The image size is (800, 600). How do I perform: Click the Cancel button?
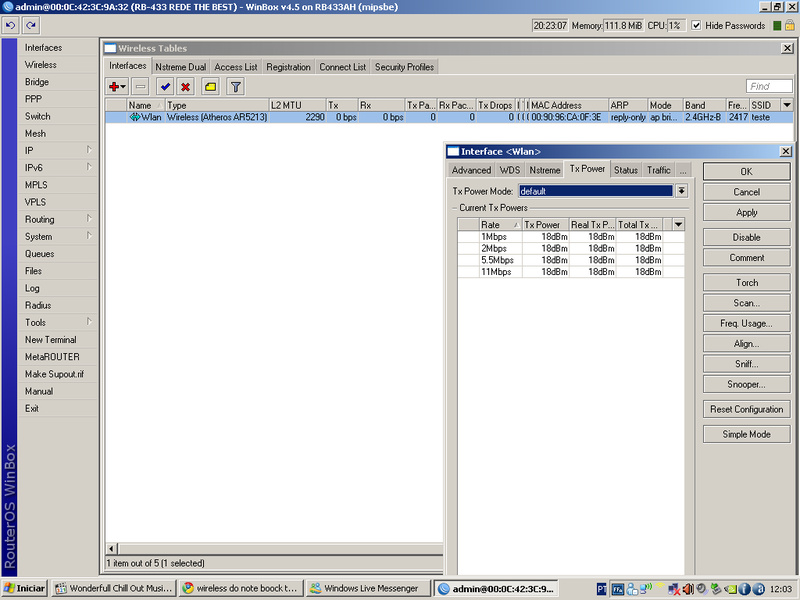coord(746,192)
